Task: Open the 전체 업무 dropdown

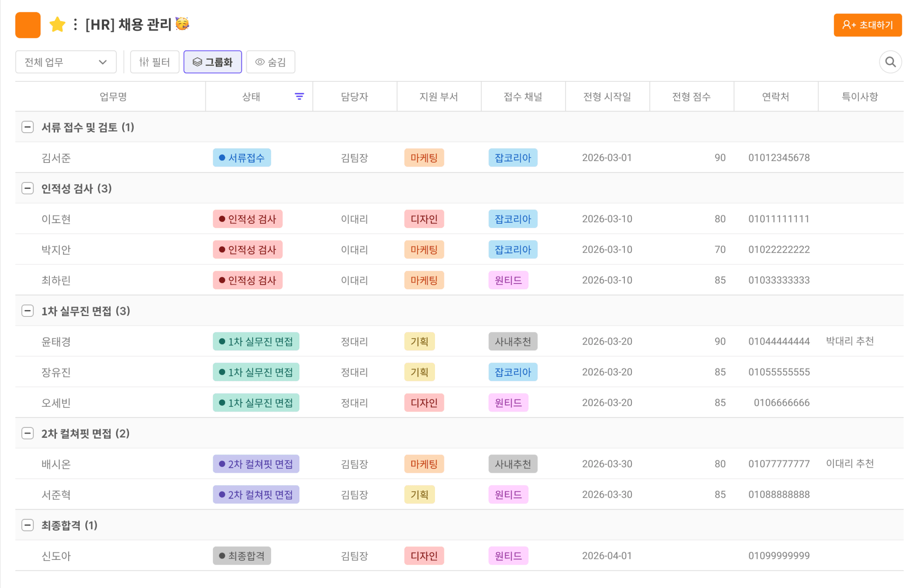Action: (x=66, y=62)
